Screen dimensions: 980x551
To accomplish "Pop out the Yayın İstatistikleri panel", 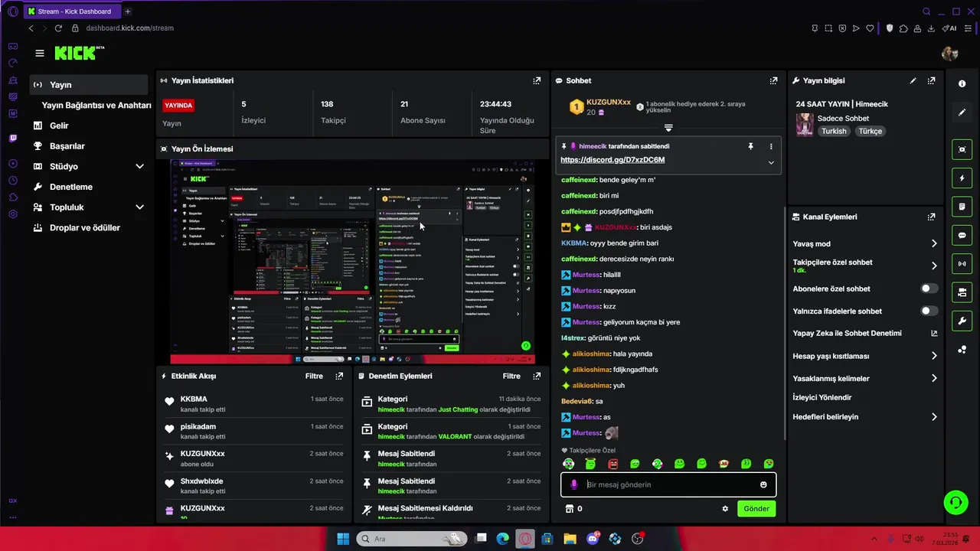I will [x=537, y=80].
